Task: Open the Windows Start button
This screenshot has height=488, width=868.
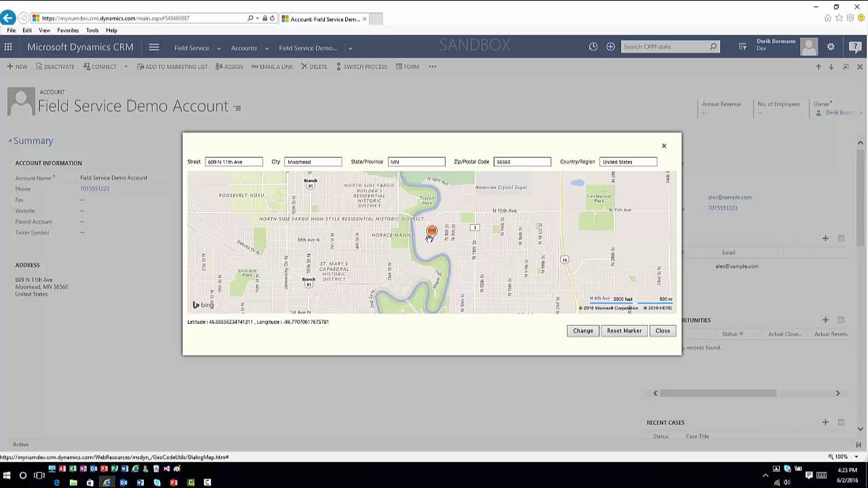Action: pyautogui.click(x=7, y=476)
